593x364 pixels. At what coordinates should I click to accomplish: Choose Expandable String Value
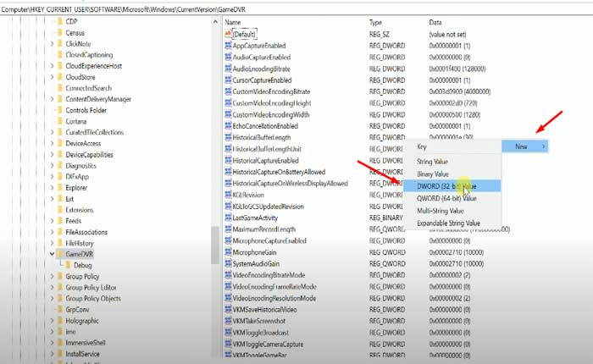[x=452, y=223]
